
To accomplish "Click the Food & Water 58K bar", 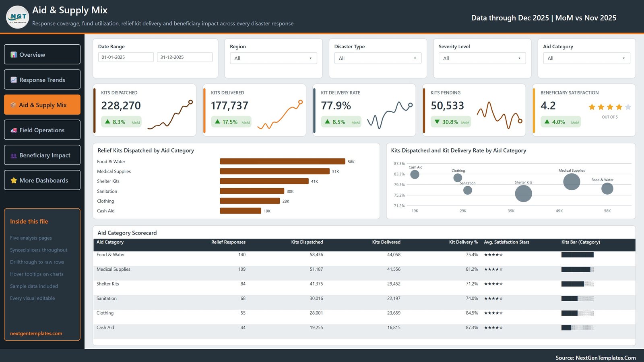I will 283,161.
